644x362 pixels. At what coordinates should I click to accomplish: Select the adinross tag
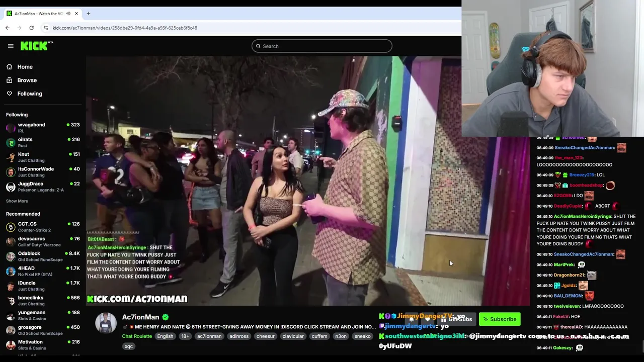coord(239,336)
